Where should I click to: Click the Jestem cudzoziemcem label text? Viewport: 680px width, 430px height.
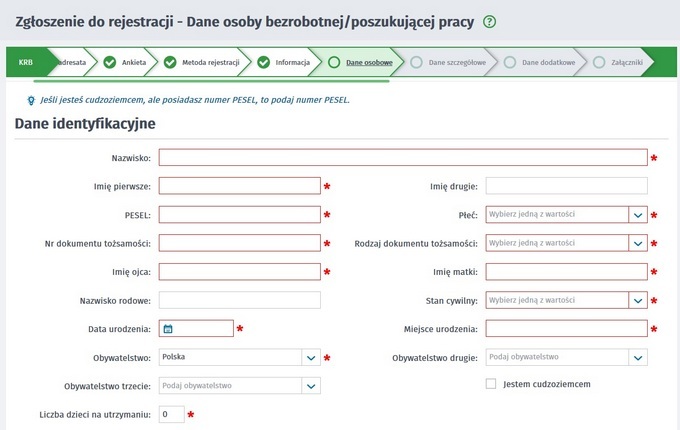click(x=546, y=384)
